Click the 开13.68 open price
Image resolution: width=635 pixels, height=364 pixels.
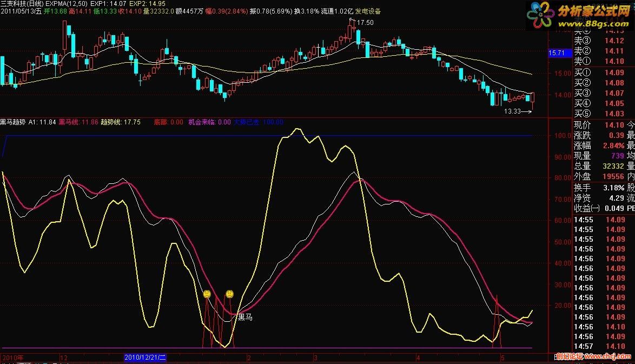tap(56, 11)
